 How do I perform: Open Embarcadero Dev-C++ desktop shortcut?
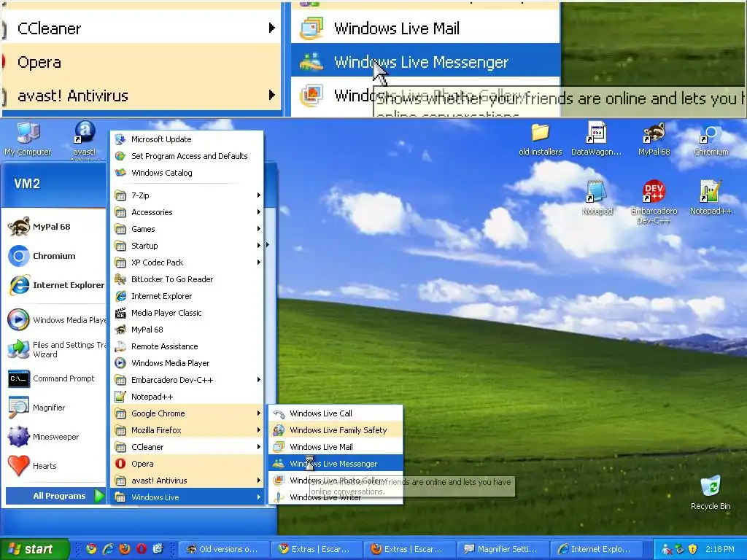[654, 202]
